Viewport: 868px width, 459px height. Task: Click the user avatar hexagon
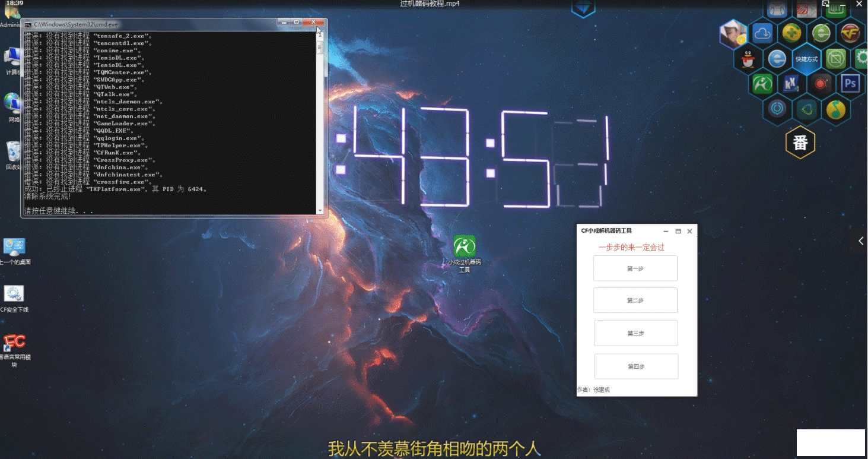[733, 33]
